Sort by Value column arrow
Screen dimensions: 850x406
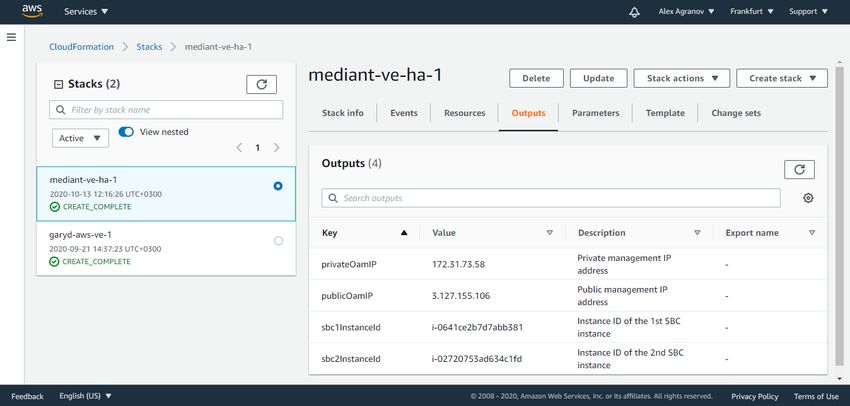pyautogui.click(x=550, y=233)
